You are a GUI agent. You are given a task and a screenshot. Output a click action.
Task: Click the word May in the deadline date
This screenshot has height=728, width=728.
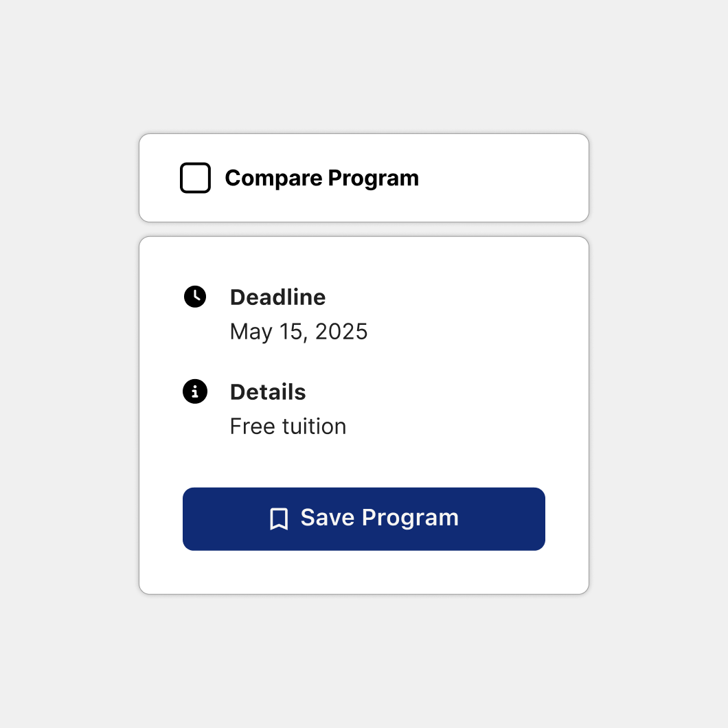click(251, 332)
